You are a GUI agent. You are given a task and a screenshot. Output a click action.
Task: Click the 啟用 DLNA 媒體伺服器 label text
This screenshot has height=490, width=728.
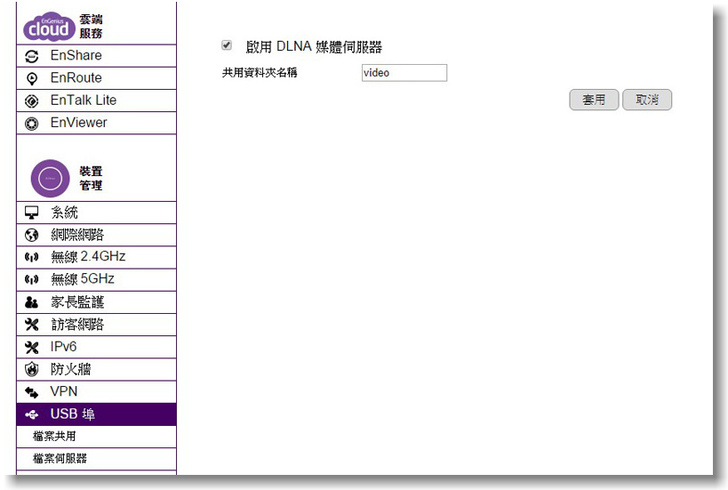click(314, 47)
